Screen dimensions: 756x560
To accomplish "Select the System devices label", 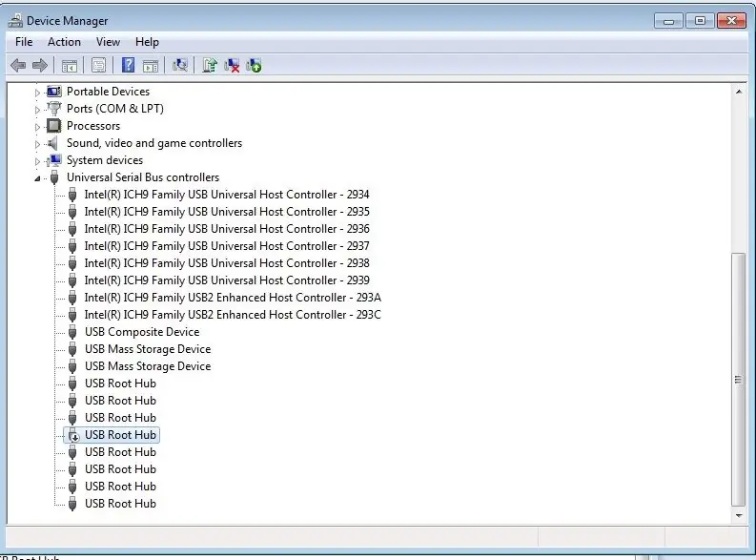I will 105,160.
